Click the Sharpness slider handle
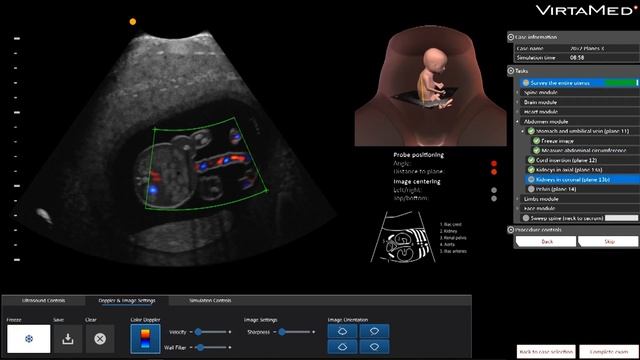This screenshot has height=360, width=640. tap(282, 332)
